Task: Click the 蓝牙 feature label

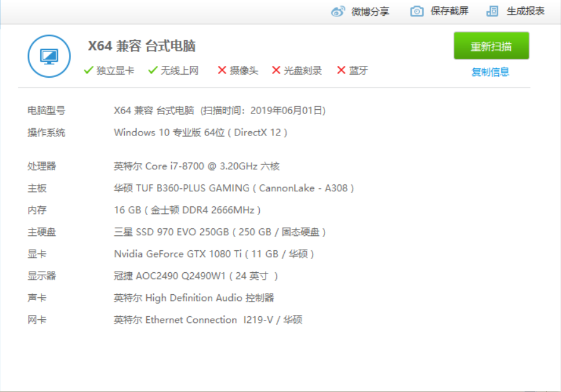Action: click(358, 70)
